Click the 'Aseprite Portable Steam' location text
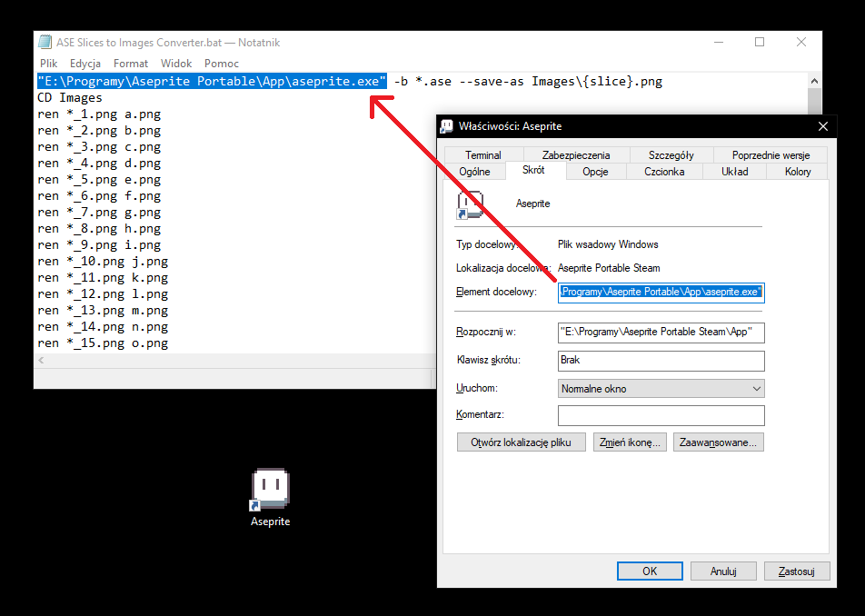 pyautogui.click(x=609, y=268)
